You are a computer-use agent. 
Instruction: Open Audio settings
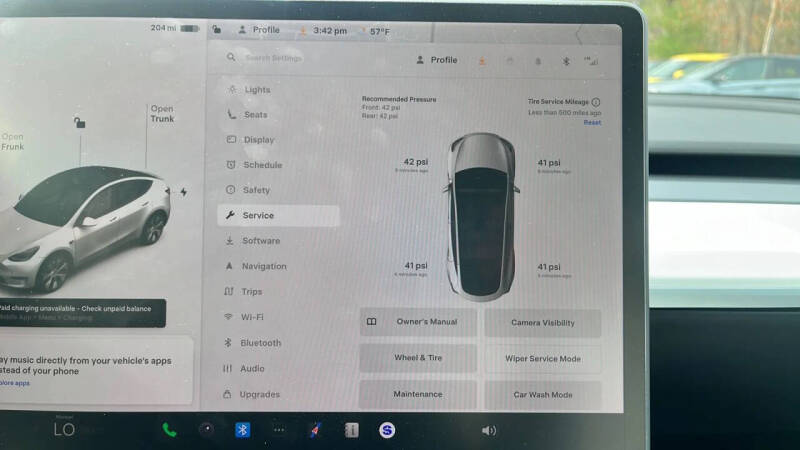tap(252, 368)
